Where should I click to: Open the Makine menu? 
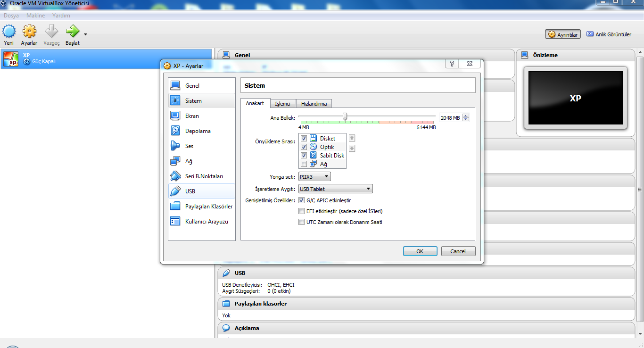36,16
